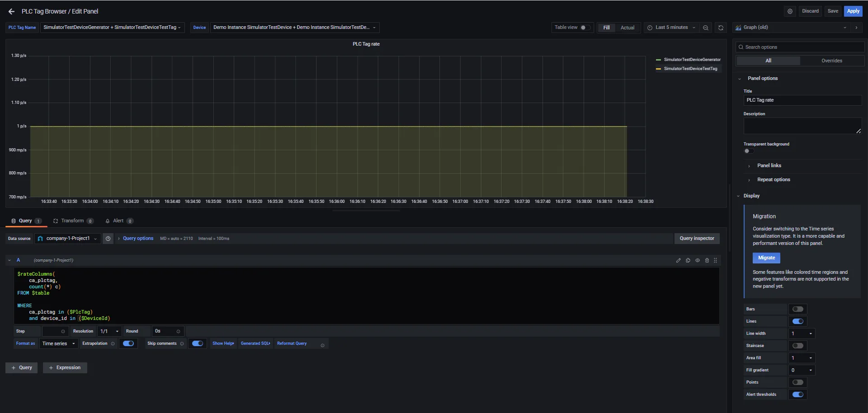Enable Bars display switch
Viewport: 868px width, 413px height.
click(798, 309)
